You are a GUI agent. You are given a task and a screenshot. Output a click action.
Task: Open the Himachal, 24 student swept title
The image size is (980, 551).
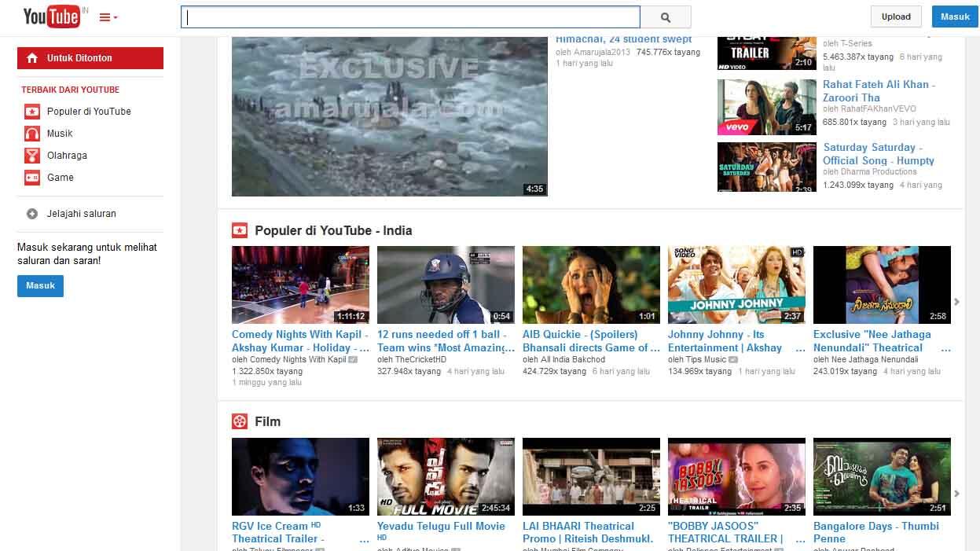624,39
